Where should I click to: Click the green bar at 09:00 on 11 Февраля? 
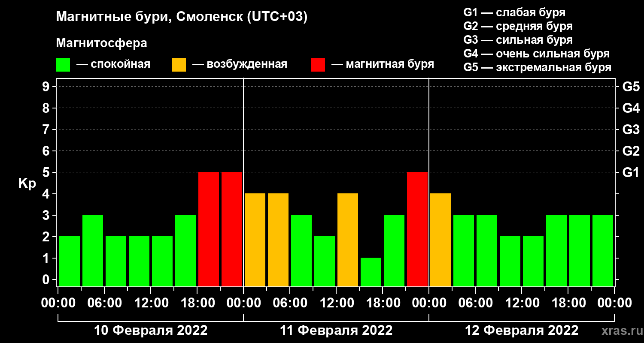coord(325,261)
